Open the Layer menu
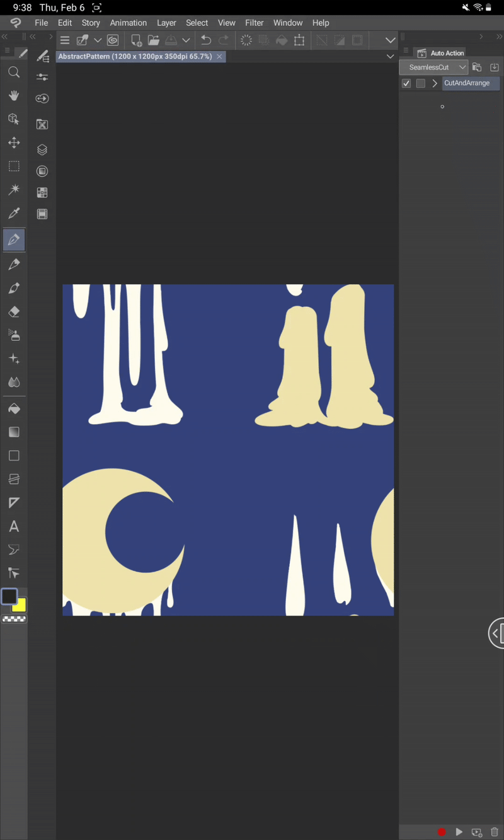The image size is (504, 840). (x=166, y=23)
